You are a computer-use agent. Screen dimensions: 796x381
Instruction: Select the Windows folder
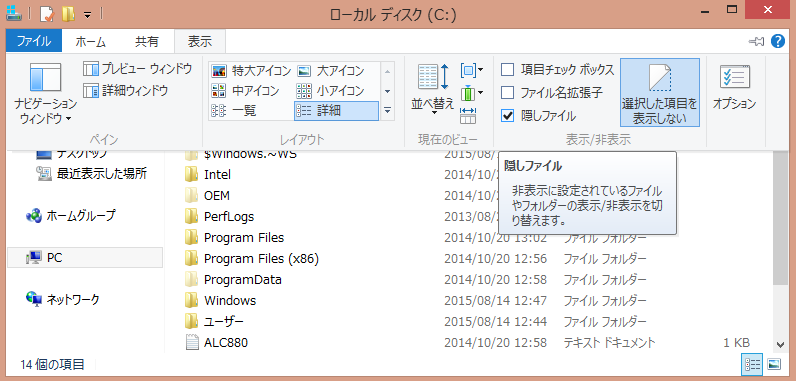230,300
